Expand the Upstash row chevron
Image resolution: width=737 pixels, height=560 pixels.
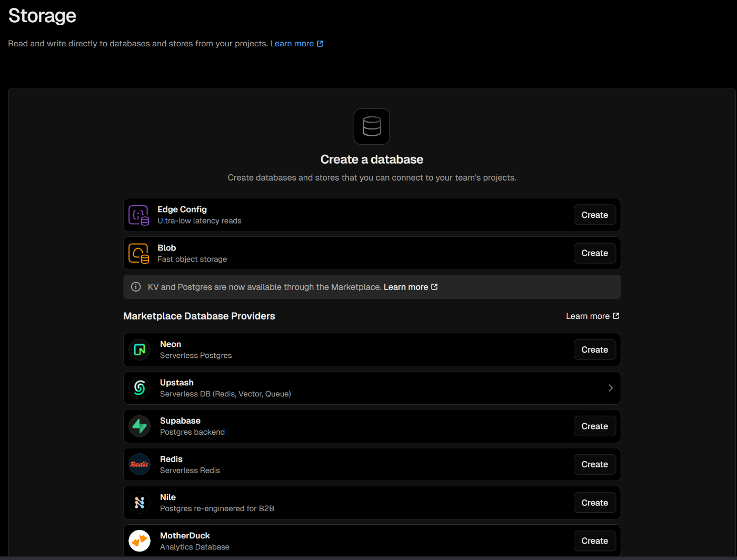click(x=611, y=388)
